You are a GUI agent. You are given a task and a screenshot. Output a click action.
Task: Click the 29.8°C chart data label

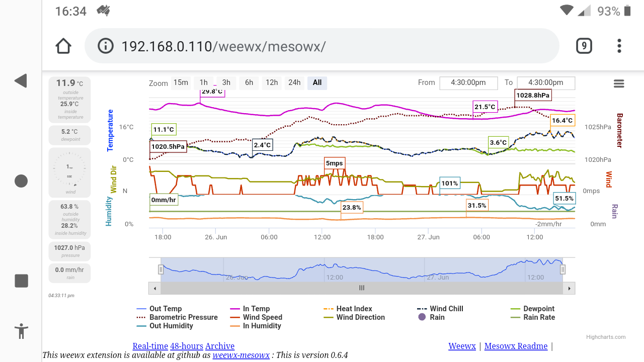click(212, 92)
